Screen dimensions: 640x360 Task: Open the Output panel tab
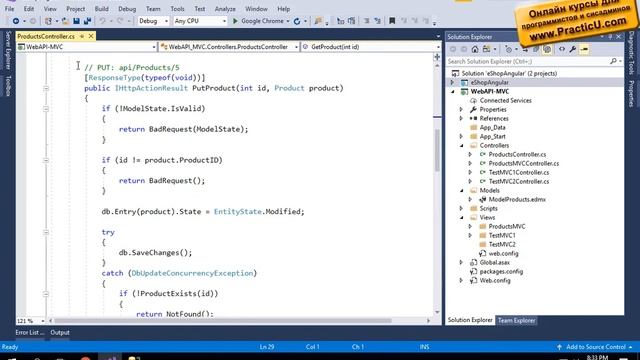[x=60, y=333]
